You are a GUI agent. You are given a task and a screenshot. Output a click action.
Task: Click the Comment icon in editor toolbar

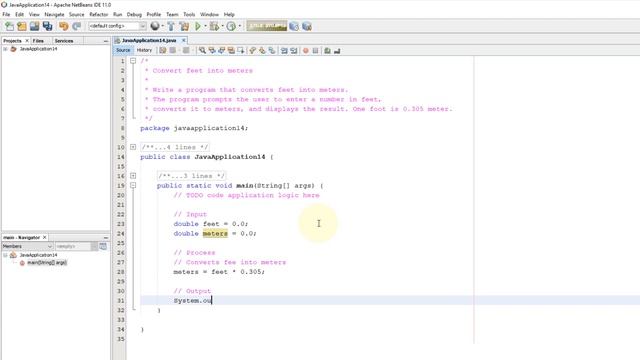pos(327,51)
